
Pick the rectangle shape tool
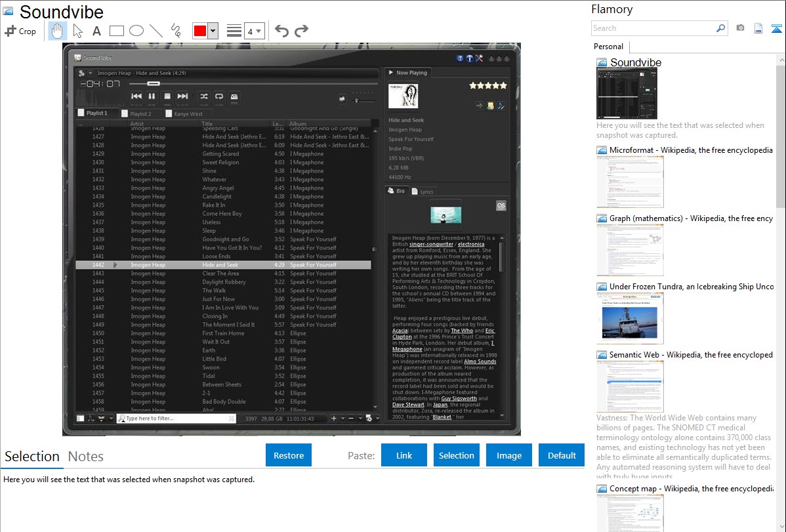pos(116,31)
